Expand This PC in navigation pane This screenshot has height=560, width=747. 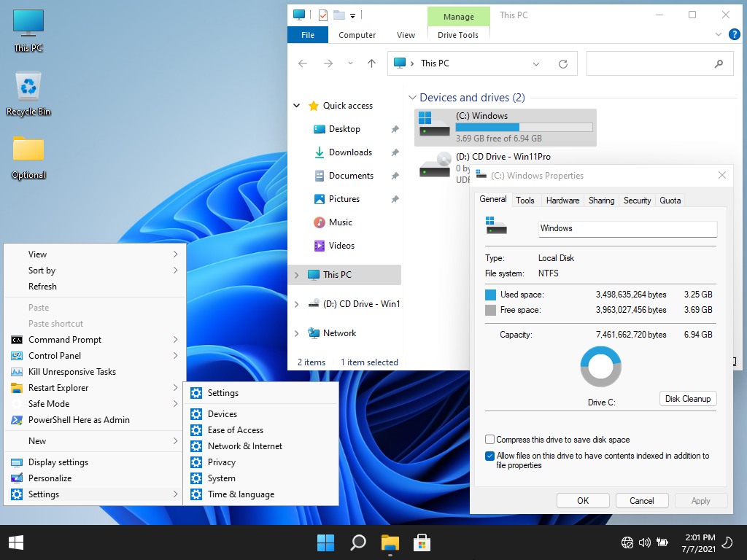(x=297, y=275)
